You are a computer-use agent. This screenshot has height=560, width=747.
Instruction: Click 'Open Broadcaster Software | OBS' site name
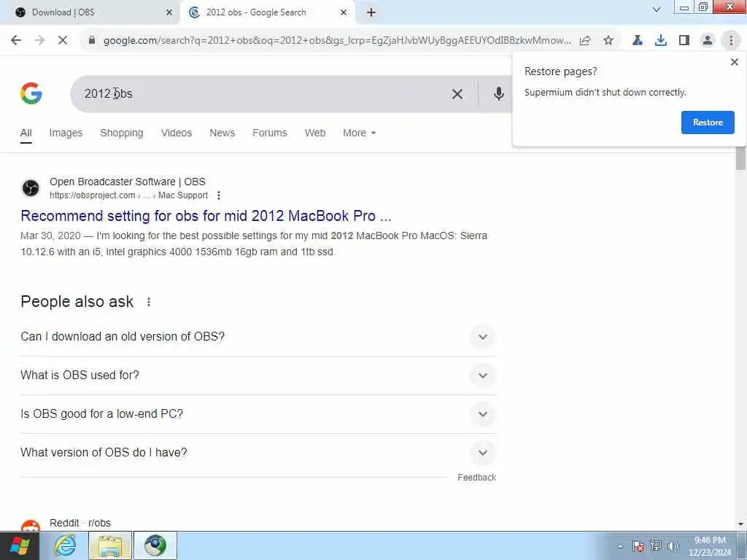[127, 182]
